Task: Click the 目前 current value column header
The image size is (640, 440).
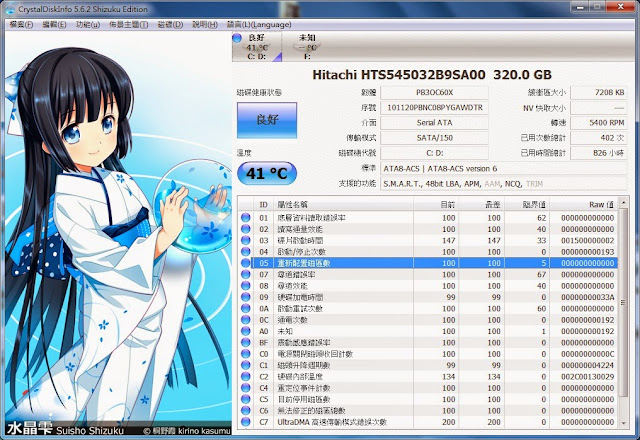Action: [x=436, y=204]
